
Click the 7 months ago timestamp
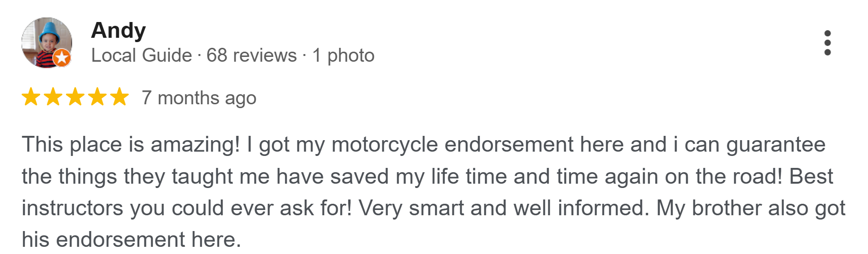pos(199,98)
